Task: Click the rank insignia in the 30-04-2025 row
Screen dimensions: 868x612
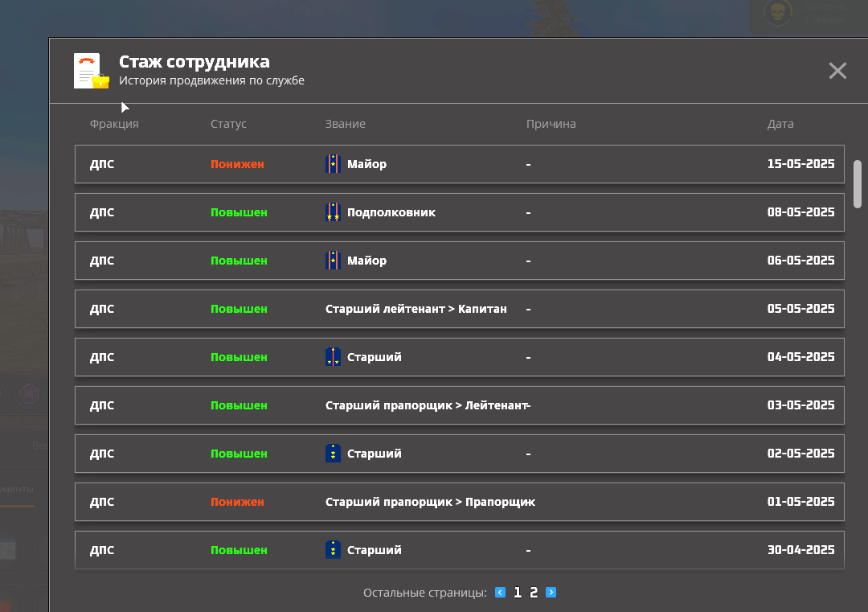Action: pos(333,550)
